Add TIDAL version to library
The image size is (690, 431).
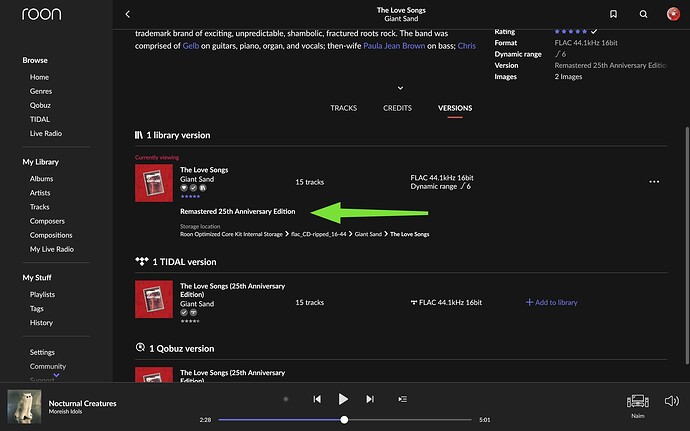click(551, 302)
